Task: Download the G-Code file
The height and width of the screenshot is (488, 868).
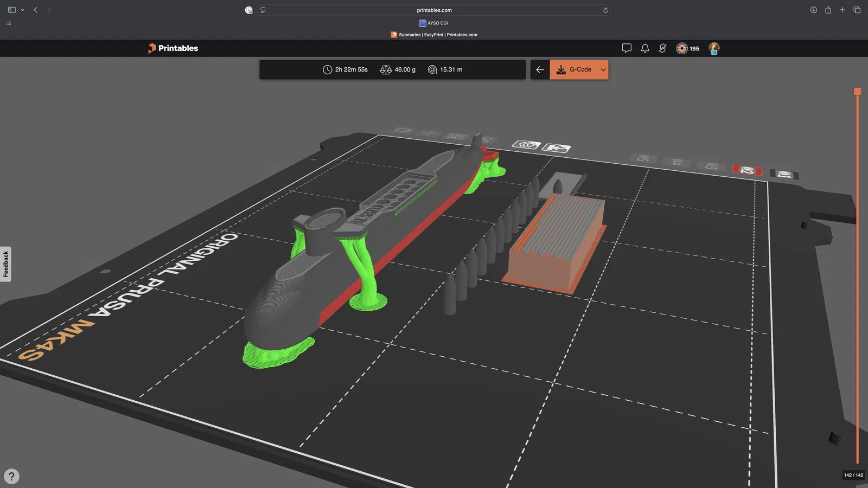Action: [574, 69]
